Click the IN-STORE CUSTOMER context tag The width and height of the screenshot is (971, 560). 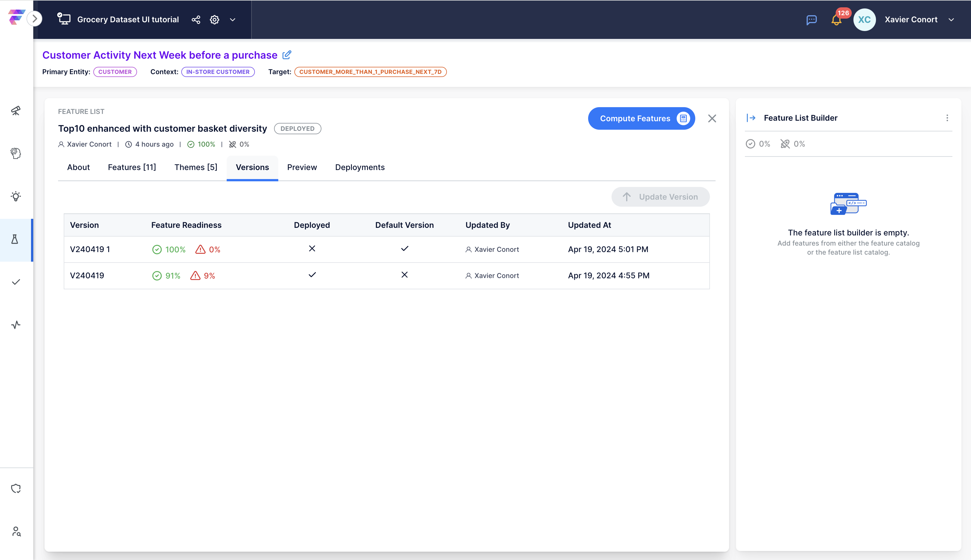tap(218, 72)
